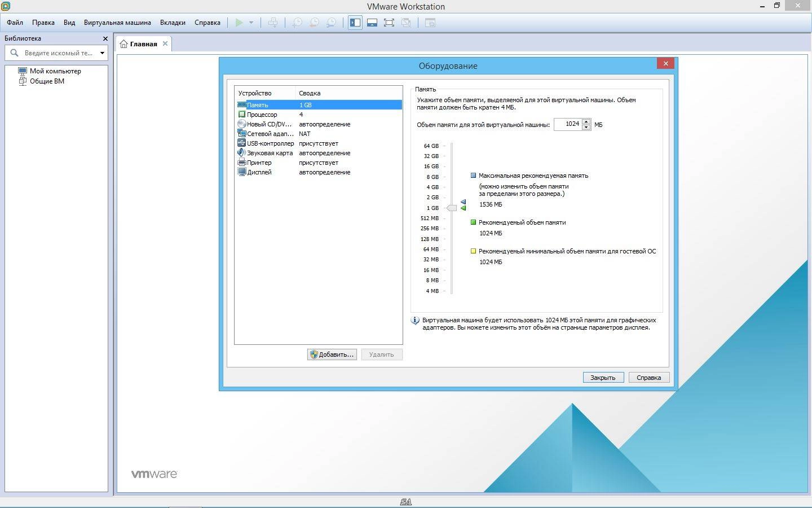Click the green Рекомендуемый объем памяти legend square
Screen dimensions: 812x508
[473, 222]
